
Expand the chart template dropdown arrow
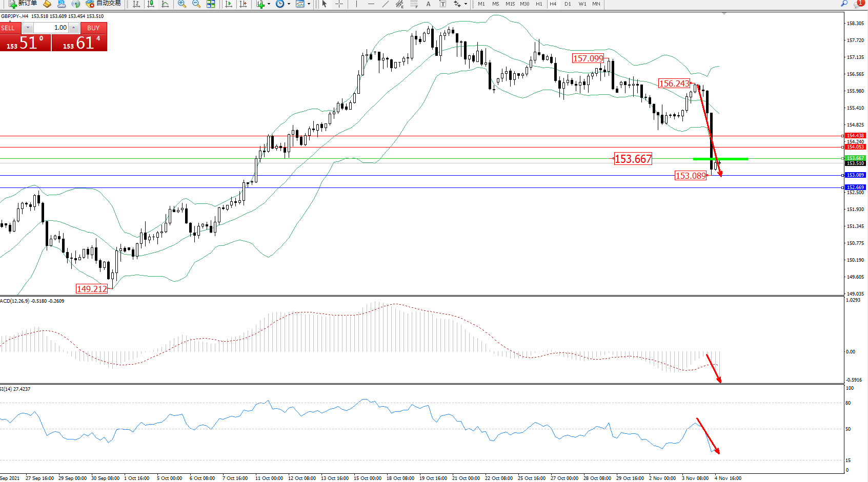click(x=309, y=4)
